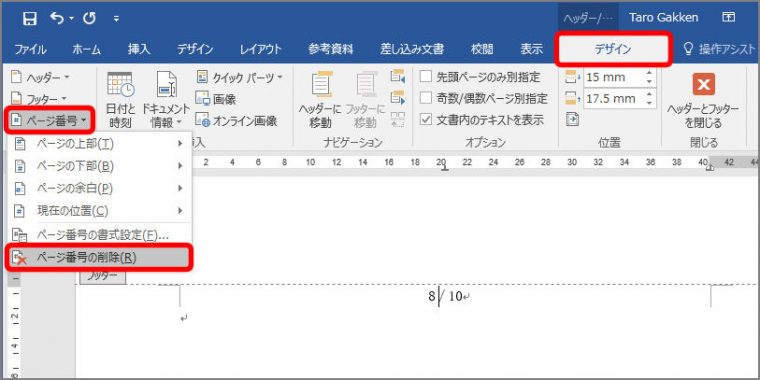Switch to the ホーム tab
This screenshot has width=760, height=380.
coord(86,49)
